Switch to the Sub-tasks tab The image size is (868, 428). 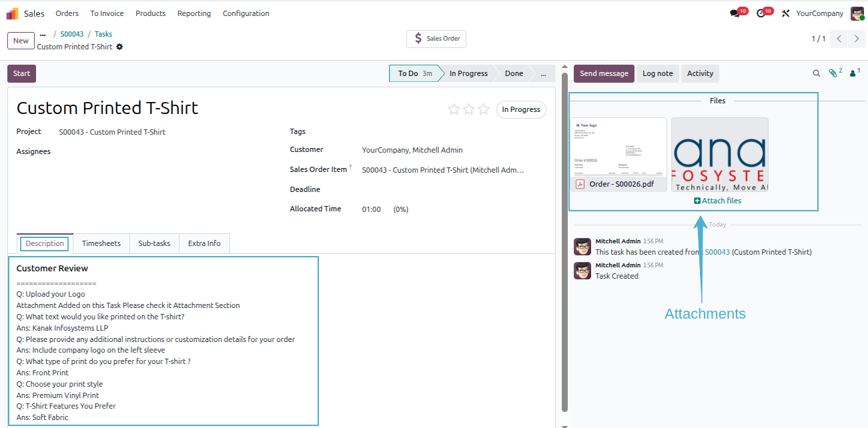(154, 243)
